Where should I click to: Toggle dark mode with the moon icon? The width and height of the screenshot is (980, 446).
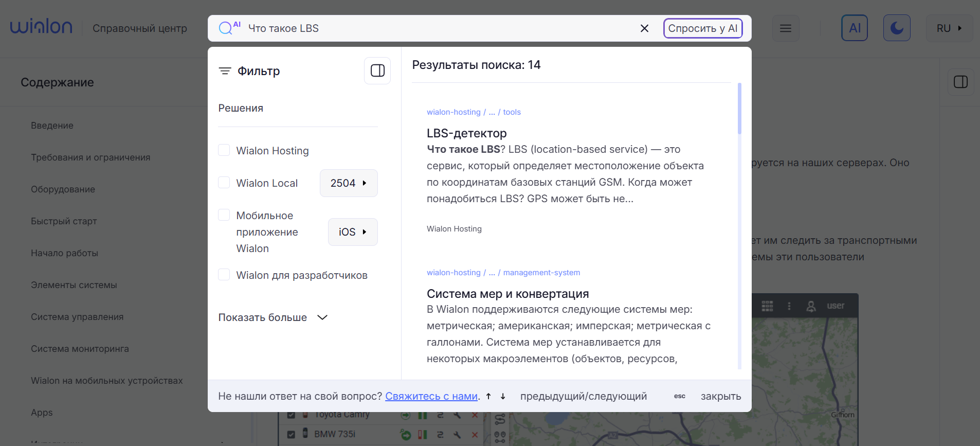click(x=897, y=28)
